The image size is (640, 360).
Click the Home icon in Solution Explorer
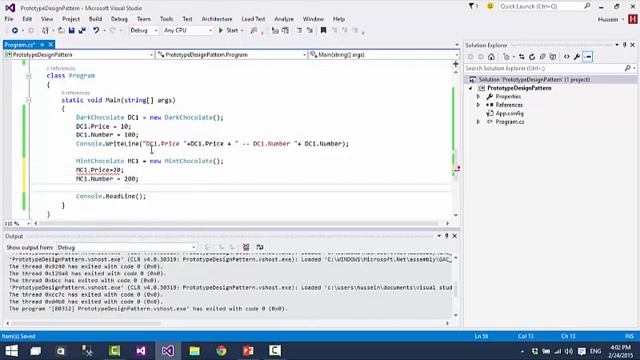click(x=491, y=57)
